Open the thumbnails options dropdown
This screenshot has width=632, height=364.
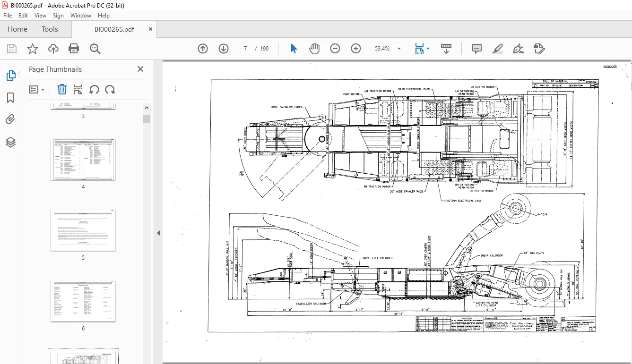click(x=37, y=89)
